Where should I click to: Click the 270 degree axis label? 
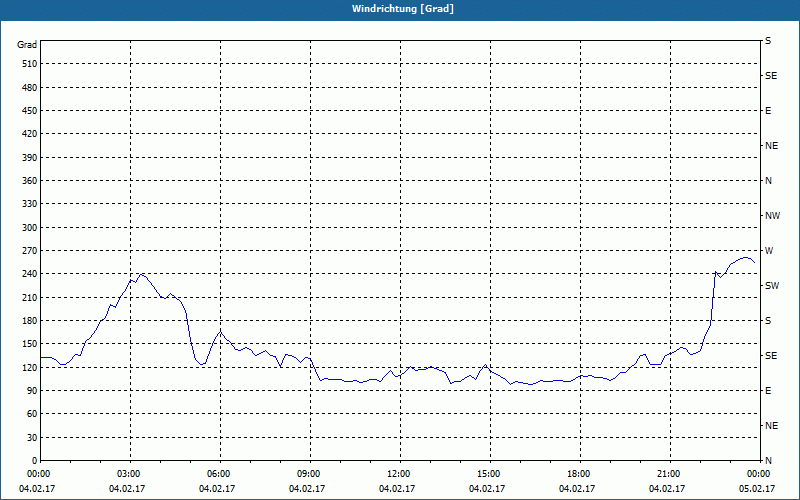[30, 251]
